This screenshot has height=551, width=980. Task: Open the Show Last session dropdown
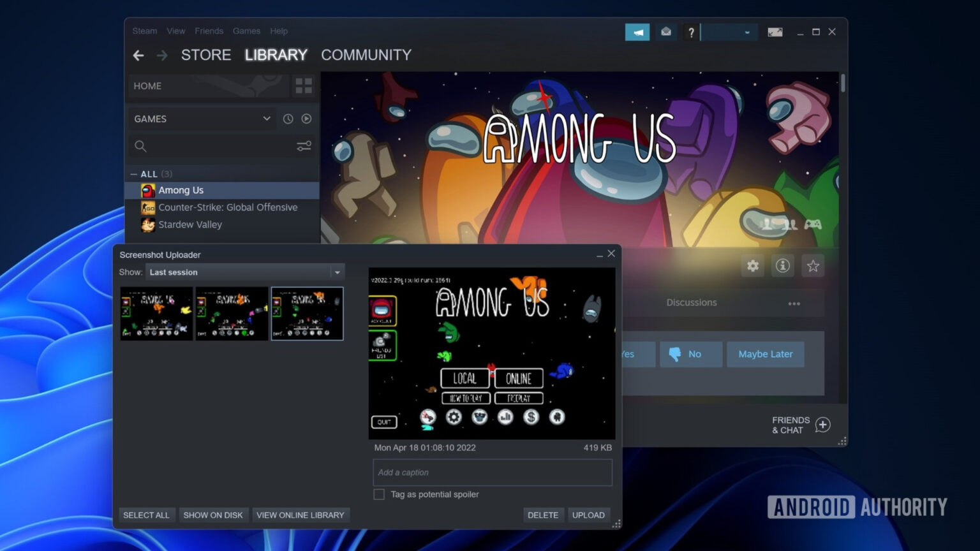[245, 272]
